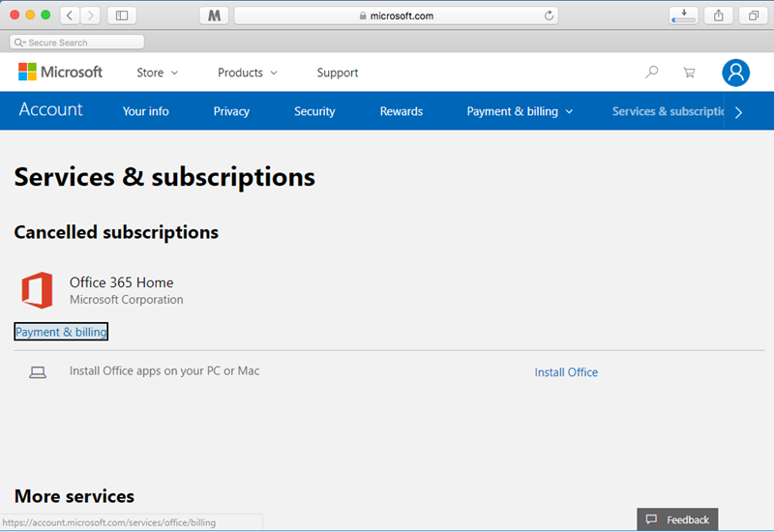Click the Microsoft Corporation text
Viewport: 774px width, 532px height.
pyautogui.click(x=127, y=300)
